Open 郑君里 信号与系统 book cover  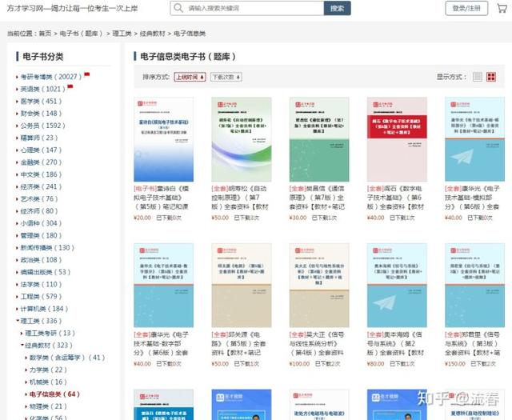coord(474,285)
